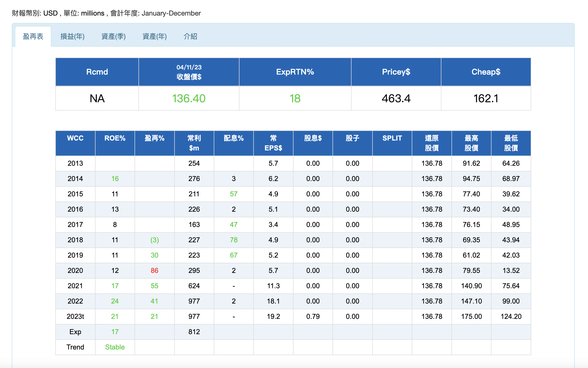Click the Cheap$ header
This screenshot has height=368, width=588.
(486, 72)
